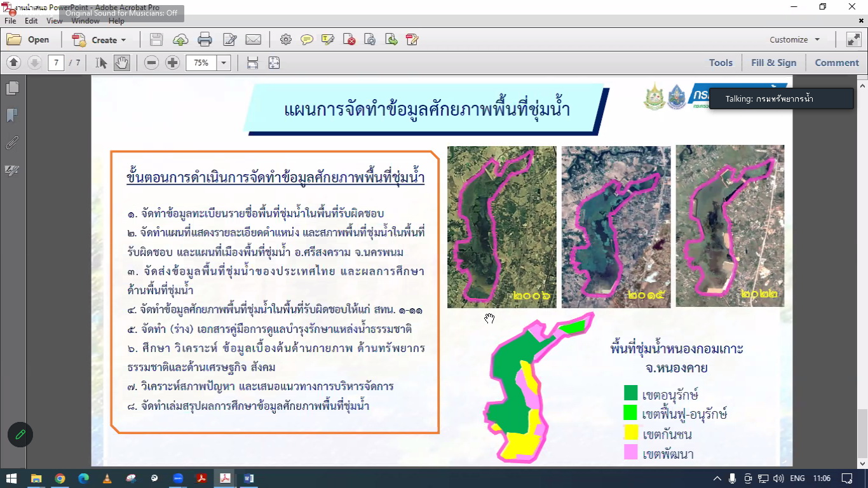
Task: Open Microsoft Word from taskbar
Action: click(248, 478)
